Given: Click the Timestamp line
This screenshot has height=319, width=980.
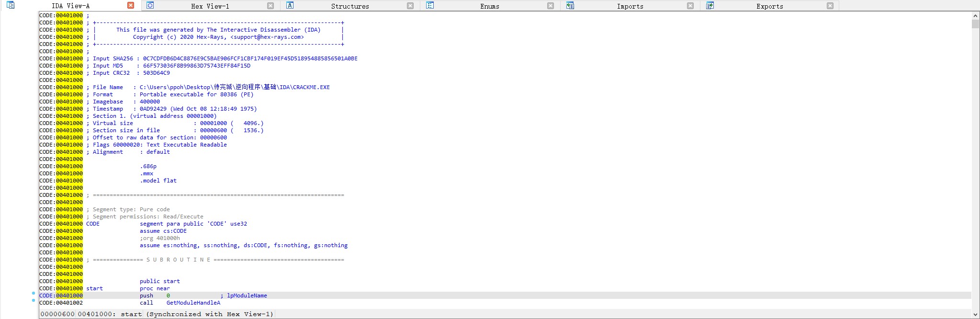Looking at the screenshot, I should (x=171, y=109).
